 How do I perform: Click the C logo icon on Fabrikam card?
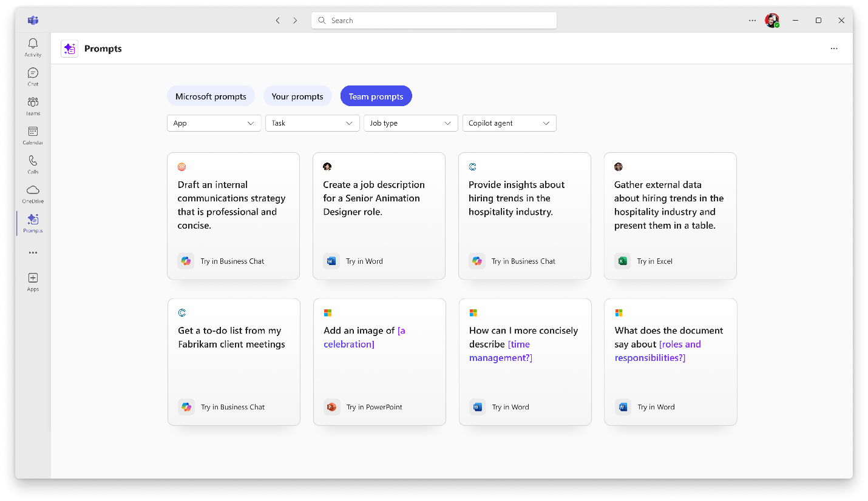(182, 313)
